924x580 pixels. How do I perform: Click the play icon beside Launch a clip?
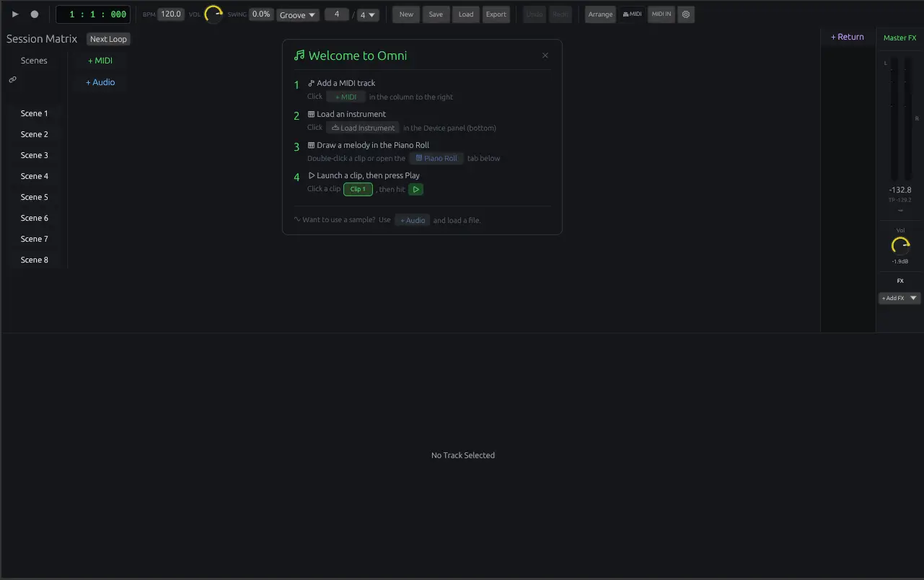pyautogui.click(x=312, y=175)
